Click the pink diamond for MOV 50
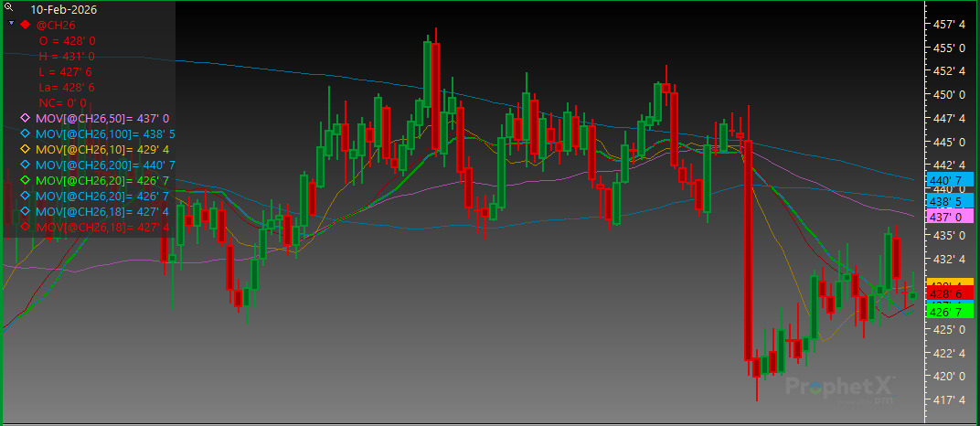This screenshot has width=980, height=426. click(26, 118)
